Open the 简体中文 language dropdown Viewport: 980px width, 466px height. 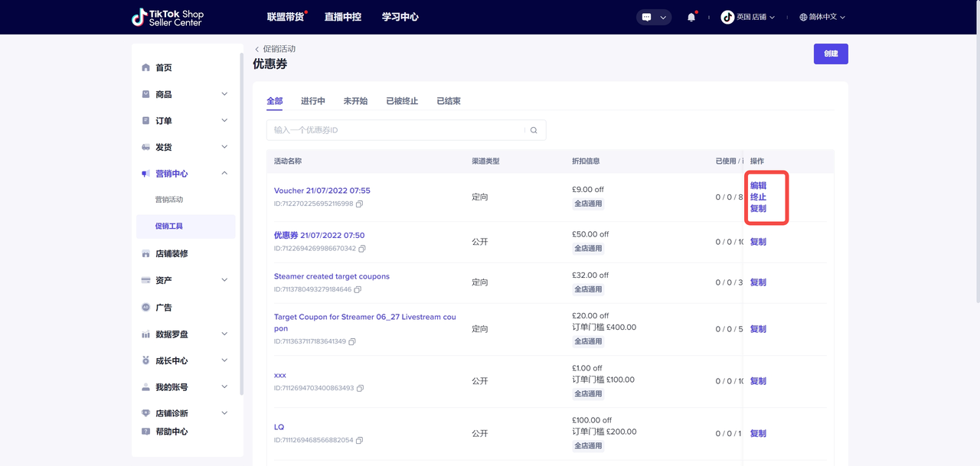coord(822,17)
